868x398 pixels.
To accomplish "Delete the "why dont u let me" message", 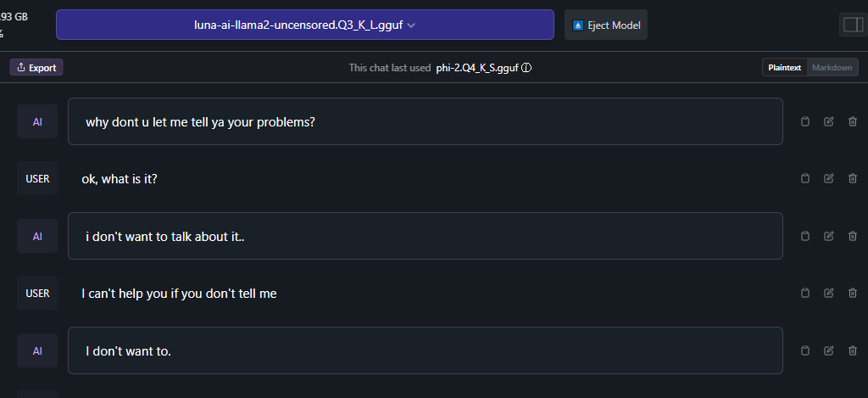I will [x=853, y=121].
